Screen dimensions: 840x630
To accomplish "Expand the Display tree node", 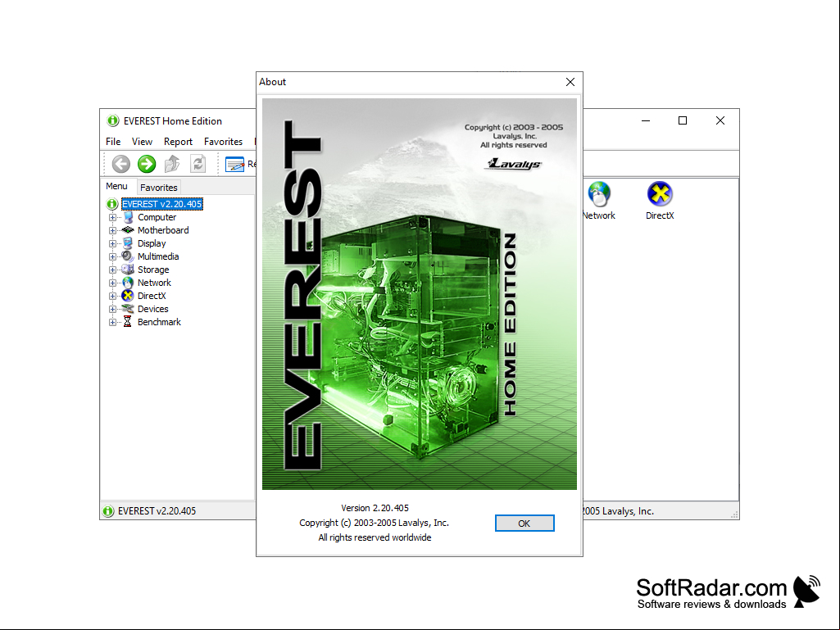I will [112, 244].
